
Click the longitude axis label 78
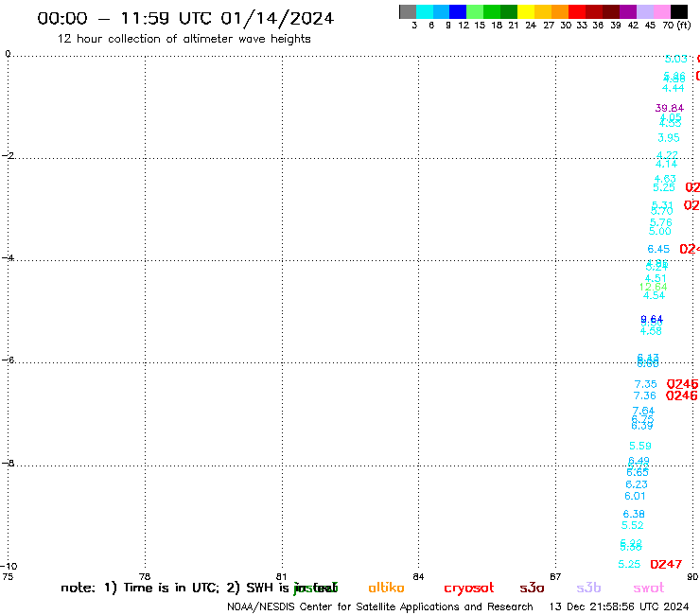(x=145, y=576)
